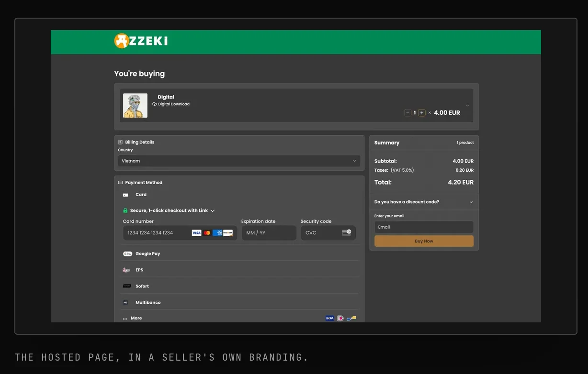Click the American Express brand icon
The width and height of the screenshot is (588, 374).
pos(217,233)
